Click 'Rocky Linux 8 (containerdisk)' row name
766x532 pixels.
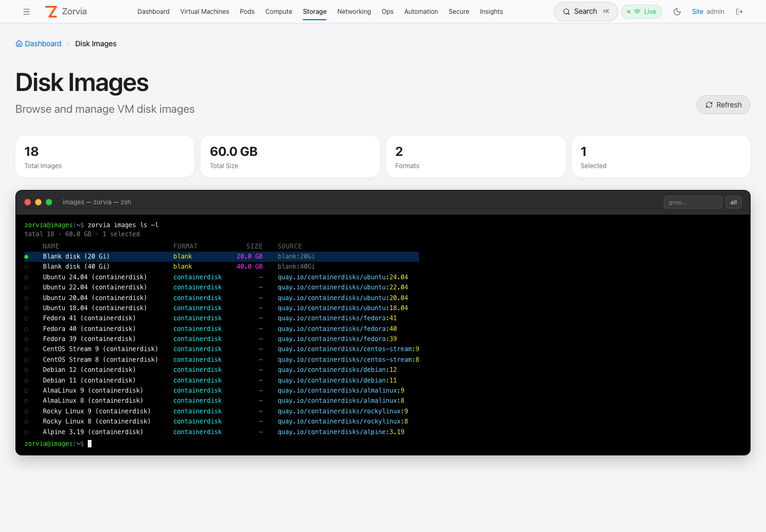97,421
